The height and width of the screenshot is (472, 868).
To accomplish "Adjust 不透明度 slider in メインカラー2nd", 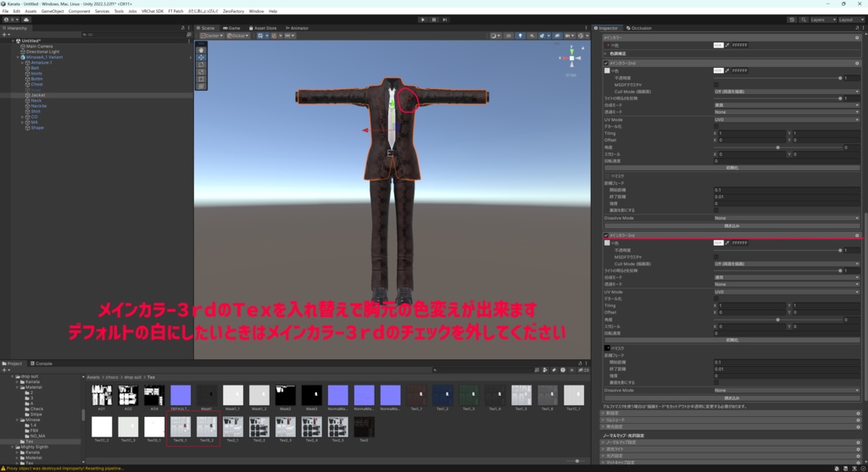I will click(x=777, y=78).
